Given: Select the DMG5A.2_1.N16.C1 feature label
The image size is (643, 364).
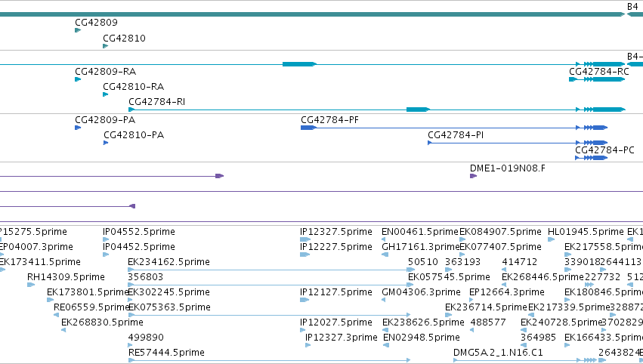Looking at the screenshot, I should coord(498,353).
